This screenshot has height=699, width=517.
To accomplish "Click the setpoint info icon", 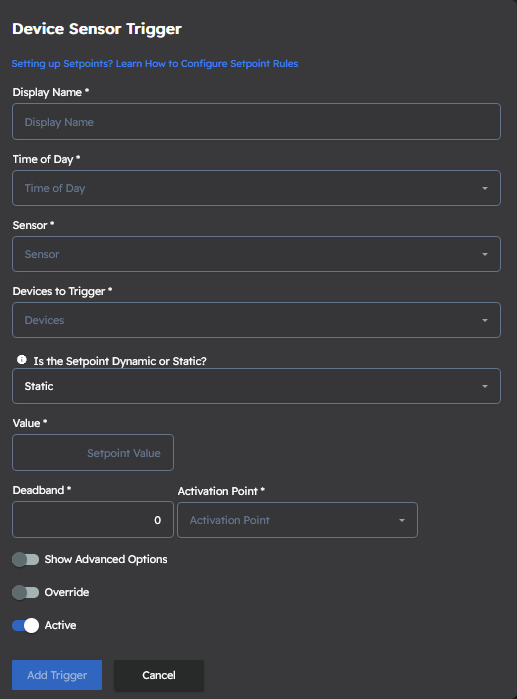I will [21, 360].
